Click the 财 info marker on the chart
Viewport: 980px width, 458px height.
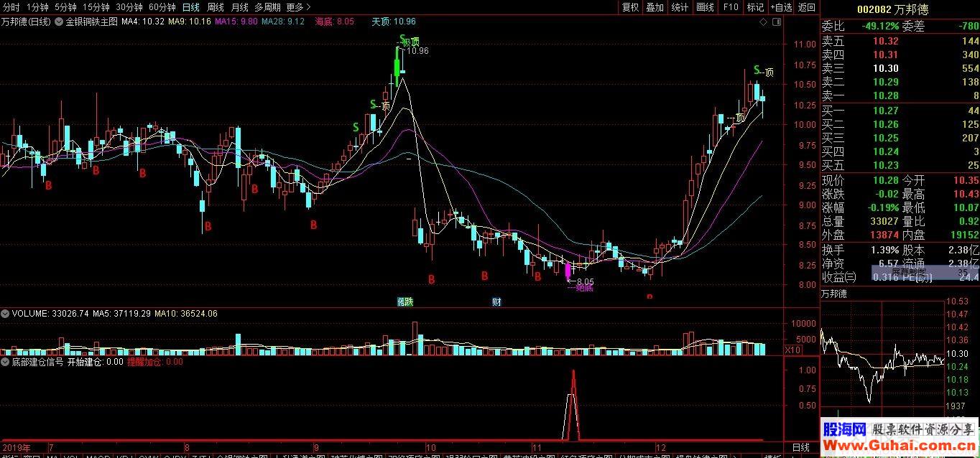tap(496, 302)
